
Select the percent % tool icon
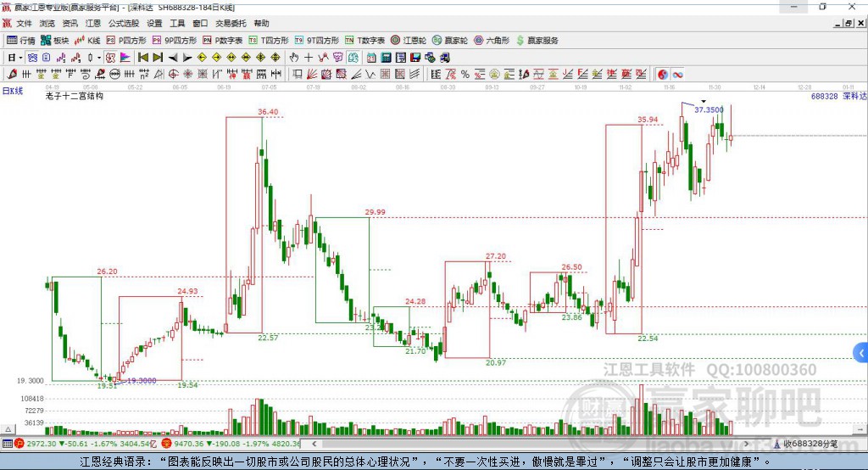point(465,75)
